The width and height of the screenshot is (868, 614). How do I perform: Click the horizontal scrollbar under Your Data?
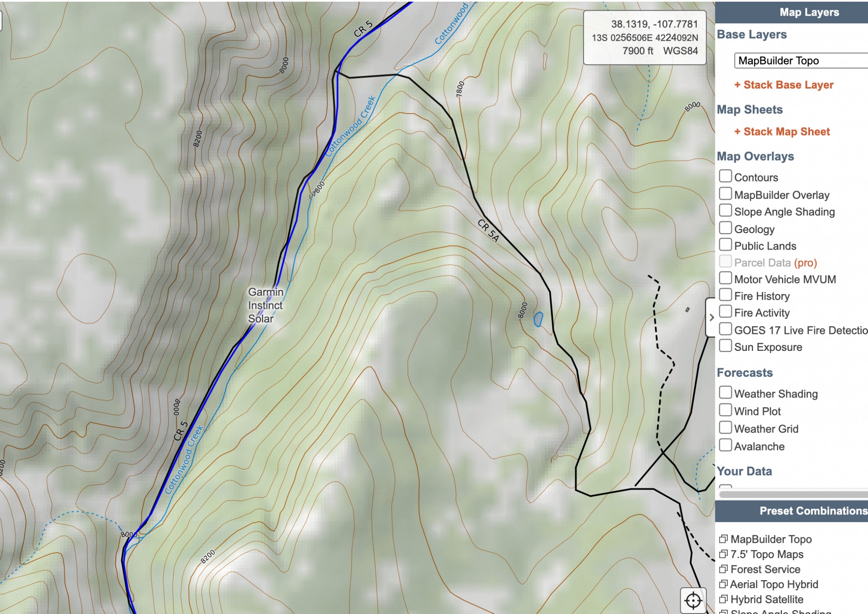[x=793, y=494]
